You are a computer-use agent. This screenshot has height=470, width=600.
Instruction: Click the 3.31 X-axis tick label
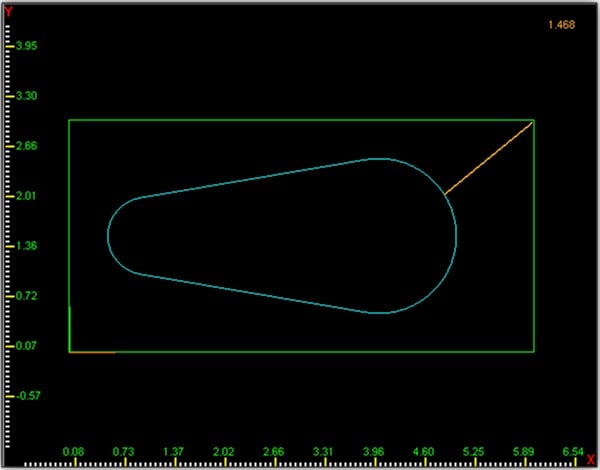tap(323, 452)
